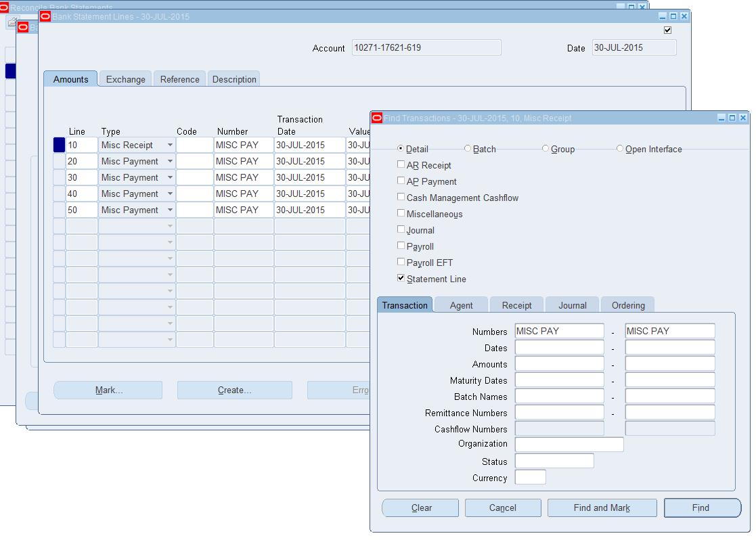The height and width of the screenshot is (540, 756).
Task: Open Type dropdown for line 10
Action: tap(170, 145)
